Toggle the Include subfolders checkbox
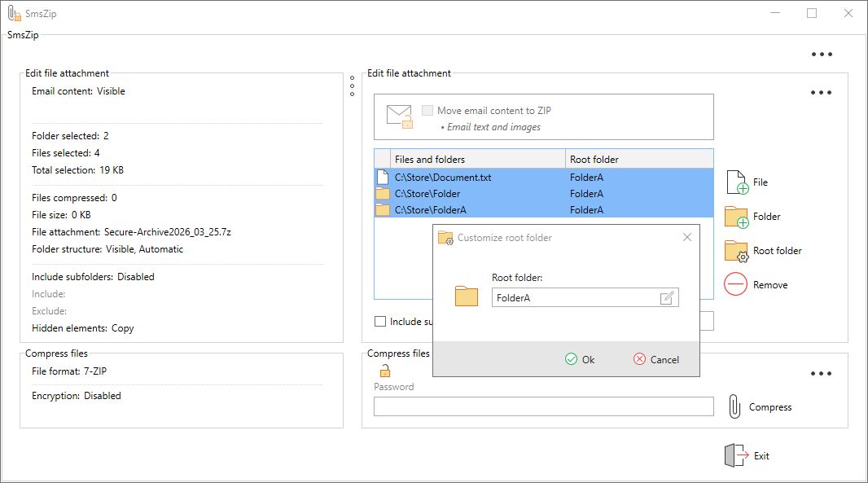This screenshot has width=868, height=483. click(379, 321)
